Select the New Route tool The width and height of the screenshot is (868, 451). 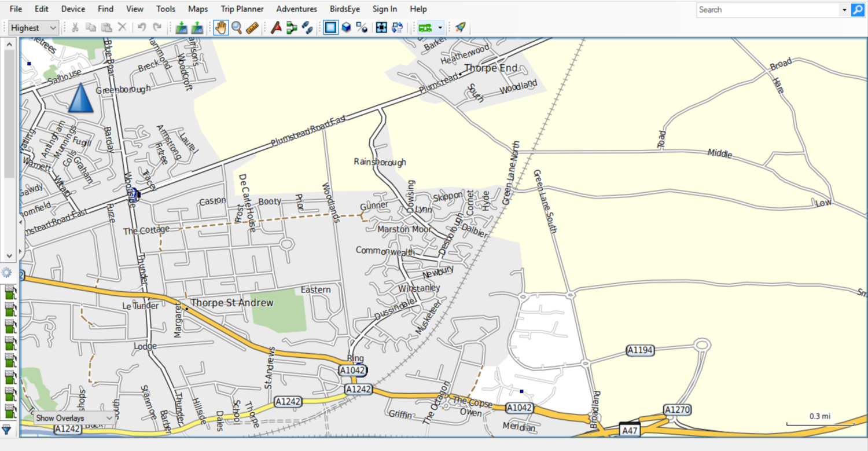point(292,27)
